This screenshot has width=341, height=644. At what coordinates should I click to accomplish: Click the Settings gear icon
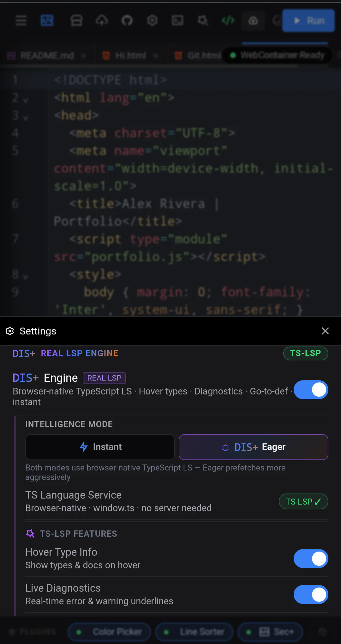tap(10, 331)
